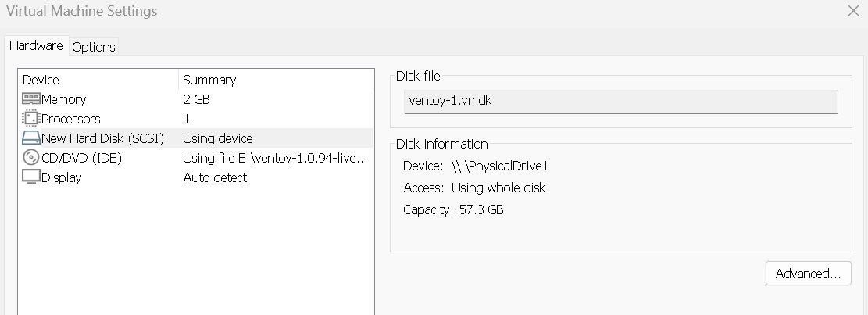
Task: Click the Summary column header
Action: tap(209, 80)
